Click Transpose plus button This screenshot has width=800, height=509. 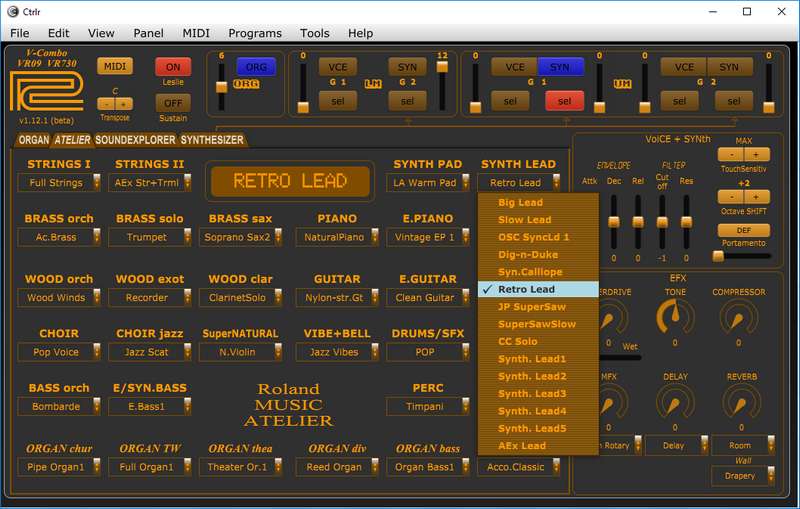(x=123, y=104)
